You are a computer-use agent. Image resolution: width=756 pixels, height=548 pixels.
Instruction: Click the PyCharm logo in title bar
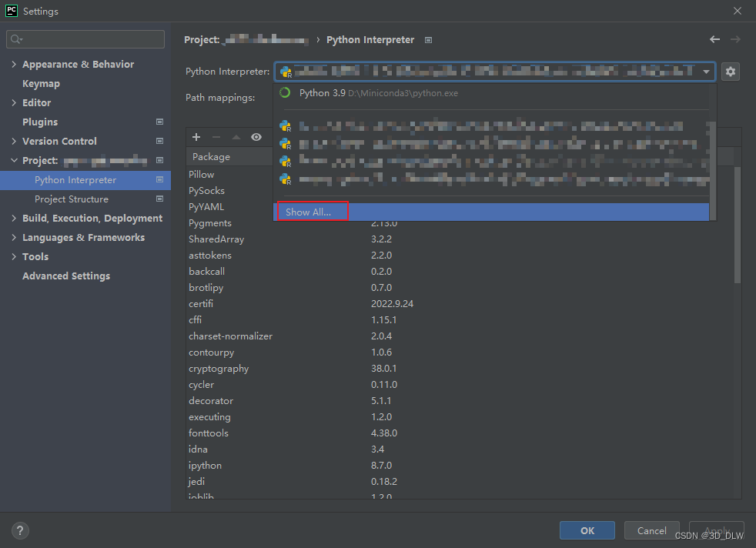coord(11,11)
